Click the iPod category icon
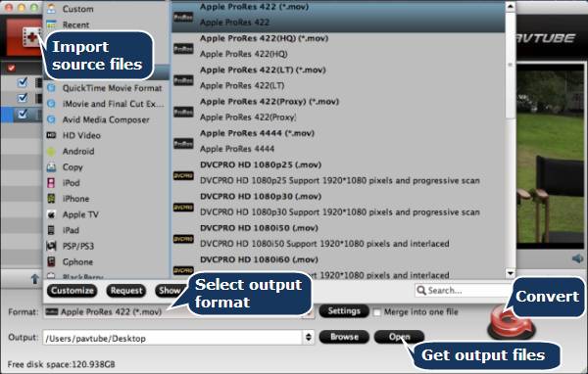 51,183
